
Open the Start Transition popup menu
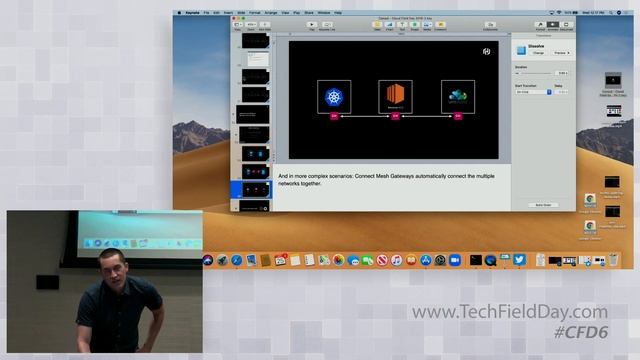tap(533, 92)
